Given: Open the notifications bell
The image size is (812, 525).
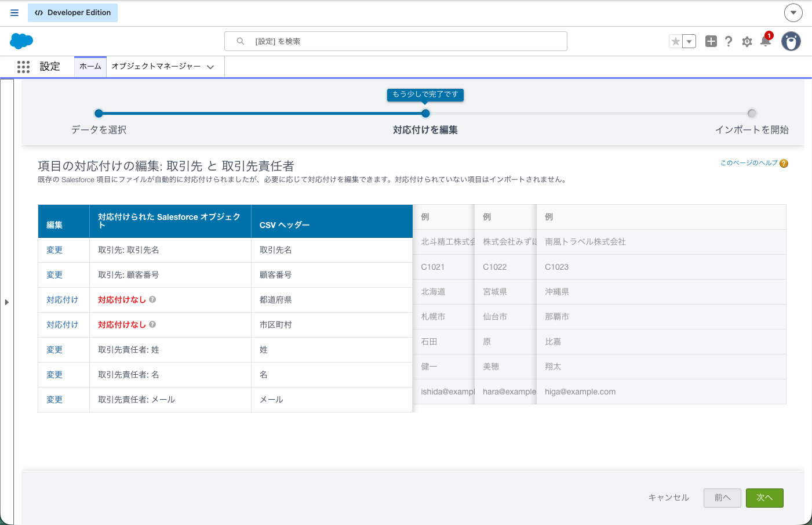Looking at the screenshot, I should click(766, 41).
